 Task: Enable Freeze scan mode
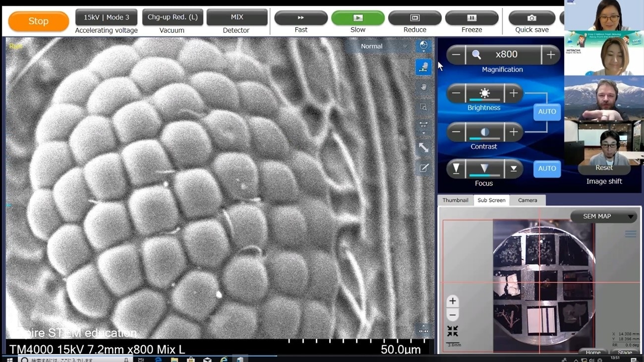(471, 18)
